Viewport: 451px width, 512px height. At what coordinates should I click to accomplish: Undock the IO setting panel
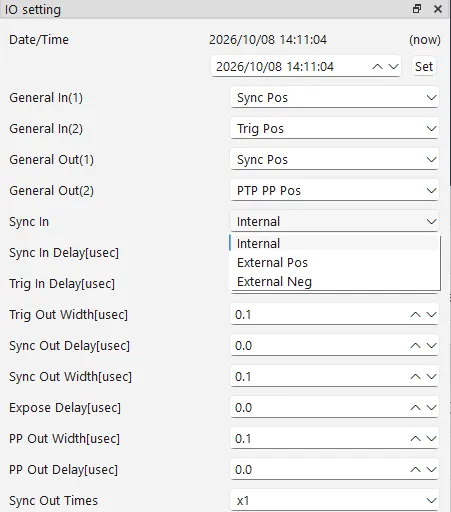(417, 9)
